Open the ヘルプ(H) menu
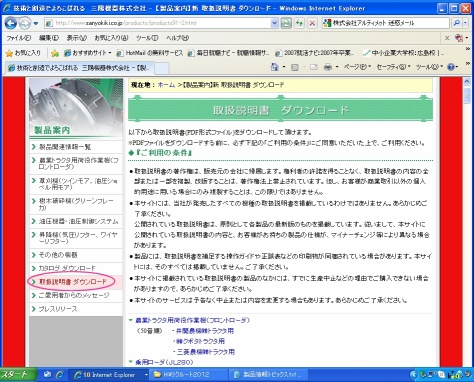Viewport: 474px width, 382px height. (177, 38)
